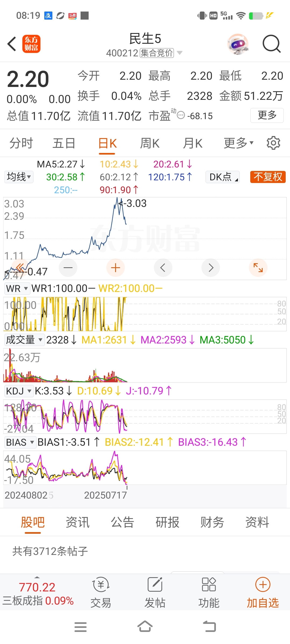The height and width of the screenshot is (644, 290).
Task: Tap the double-left scroll chart icon
Action: coord(20,268)
